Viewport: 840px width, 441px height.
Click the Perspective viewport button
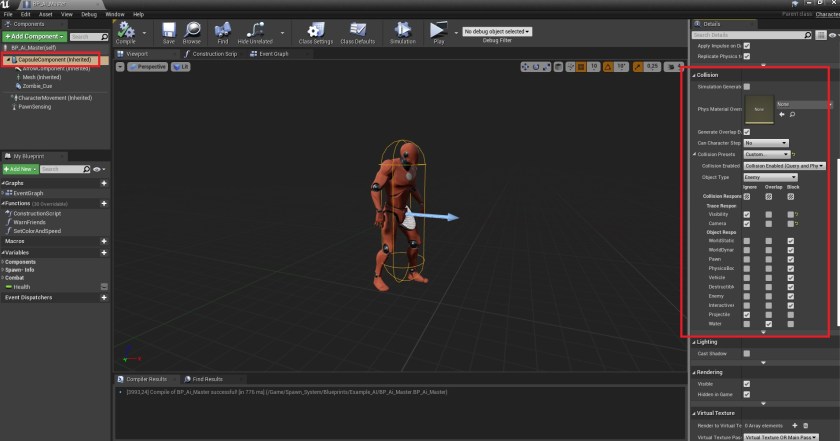pyautogui.click(x=148, y=66)
